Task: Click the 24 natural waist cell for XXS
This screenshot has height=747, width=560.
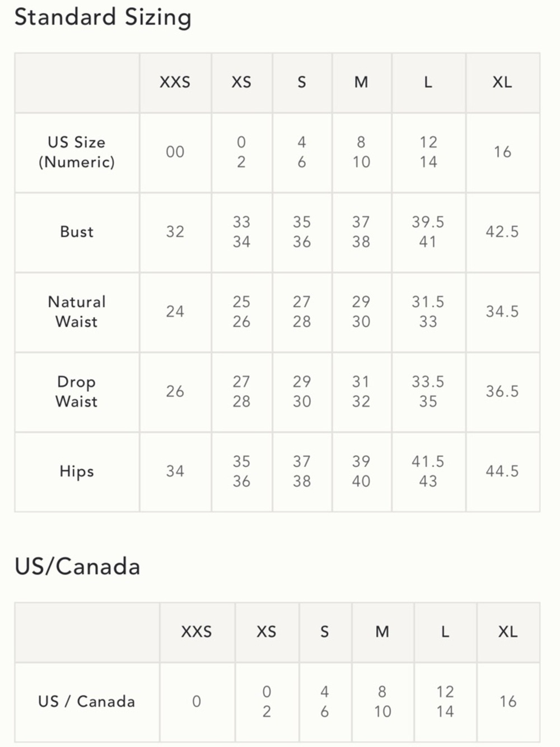Action: pos(175,312)
